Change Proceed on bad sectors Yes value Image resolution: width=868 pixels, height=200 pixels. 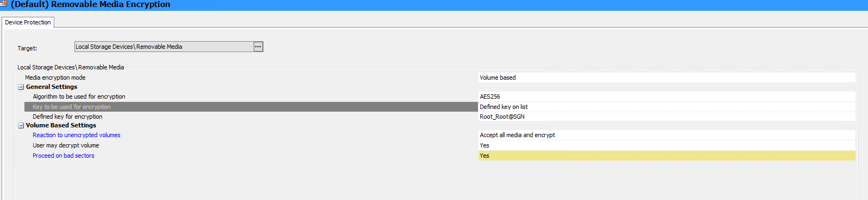point(667,156)
